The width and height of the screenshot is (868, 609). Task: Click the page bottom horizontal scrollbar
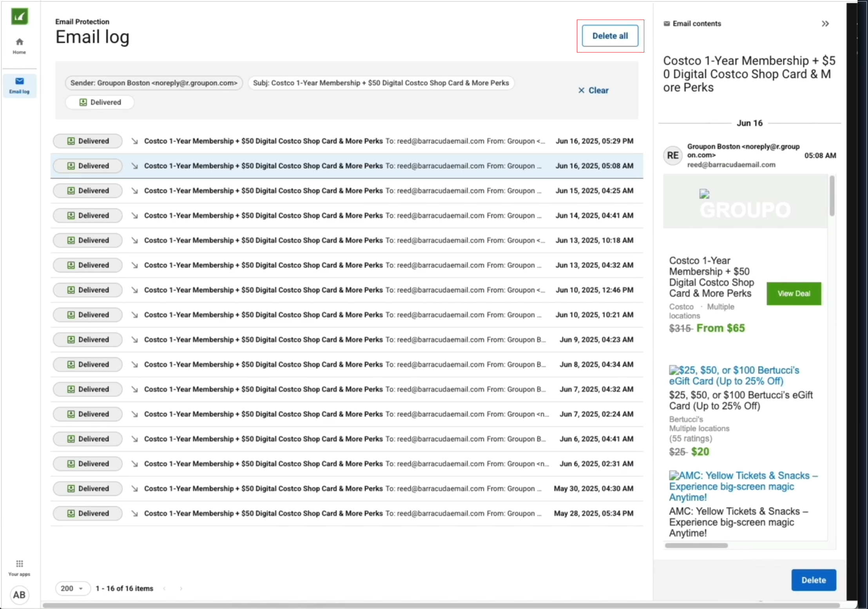441,605
